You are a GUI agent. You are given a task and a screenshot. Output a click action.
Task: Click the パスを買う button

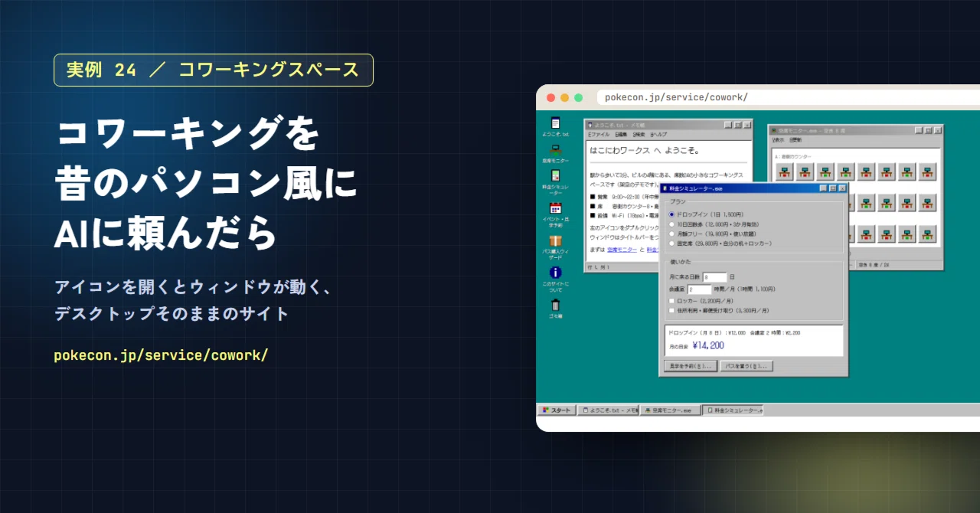coord(746,366)
